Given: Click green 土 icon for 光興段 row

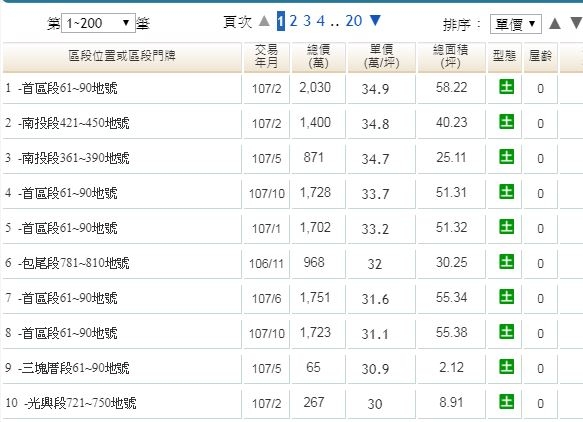Looking at the screenshot, I should pyautogui.click(x=506, y=402).
